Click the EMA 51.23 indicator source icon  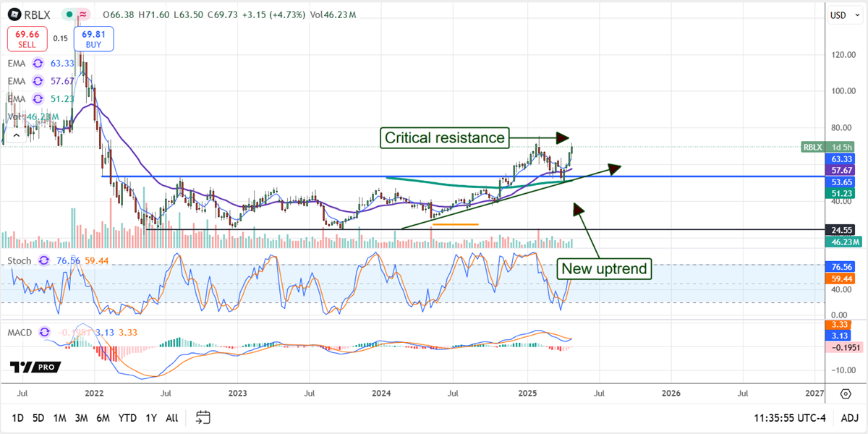[38, 98]
